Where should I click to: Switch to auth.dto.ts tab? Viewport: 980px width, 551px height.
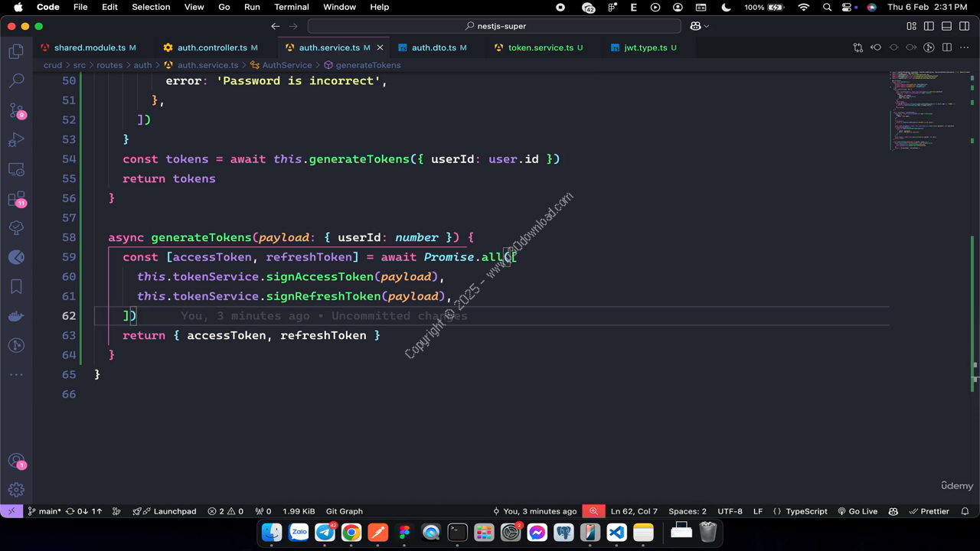433,47
